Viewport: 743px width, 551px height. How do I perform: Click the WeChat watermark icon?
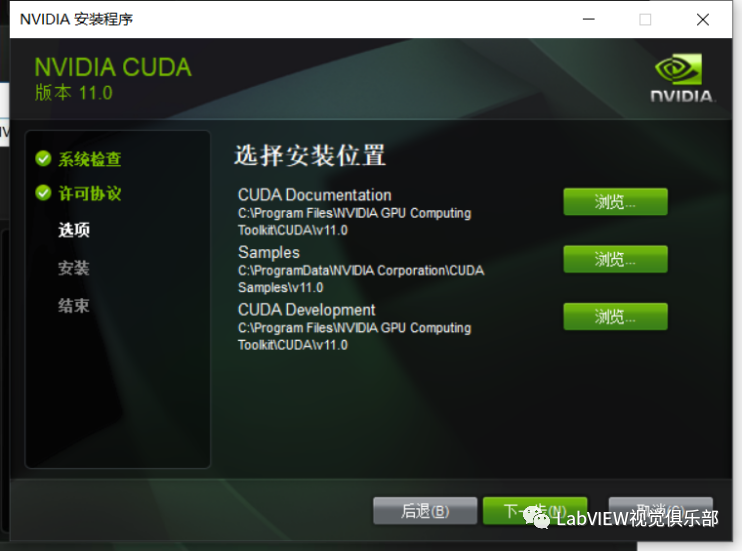tap(536, 517)
